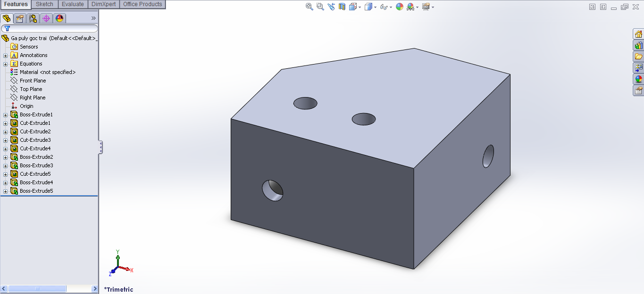Click the Apply Scene icon

coord(410,7)
